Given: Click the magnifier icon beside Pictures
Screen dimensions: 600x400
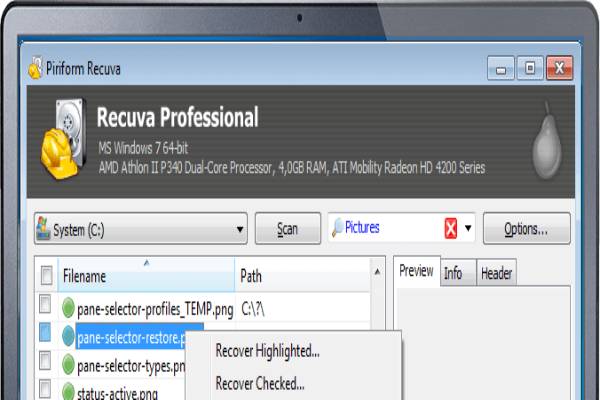Looking at the screenshot, I should pos(338,228).
